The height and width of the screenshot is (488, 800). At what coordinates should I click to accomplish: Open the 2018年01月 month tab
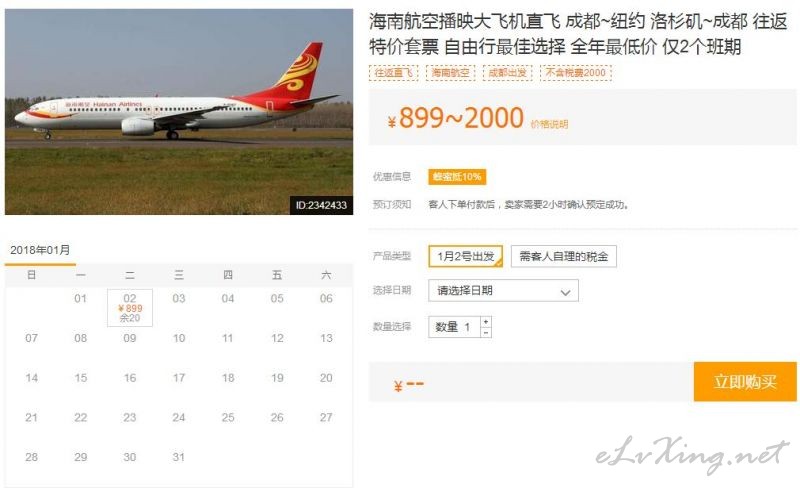tap(40, 250)
